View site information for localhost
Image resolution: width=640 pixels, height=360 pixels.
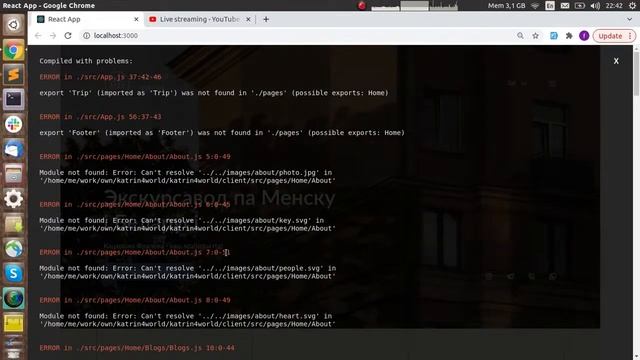click(87, 36)
